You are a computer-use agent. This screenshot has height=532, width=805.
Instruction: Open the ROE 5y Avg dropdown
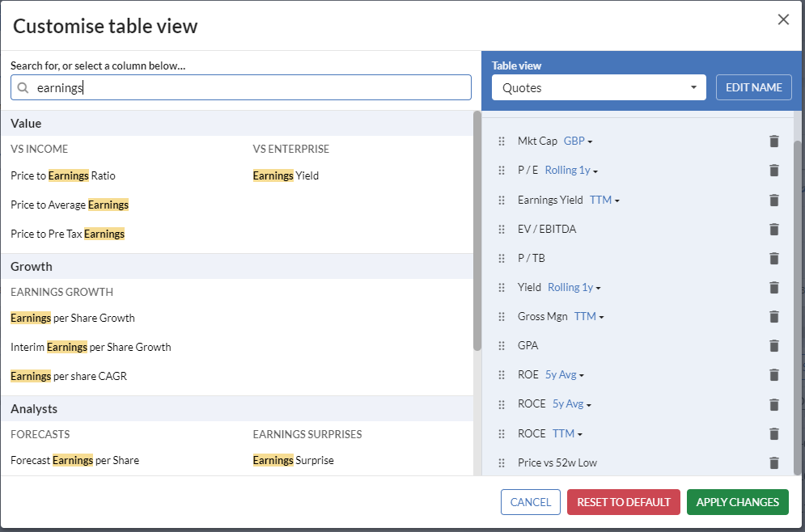click(565, 375)
